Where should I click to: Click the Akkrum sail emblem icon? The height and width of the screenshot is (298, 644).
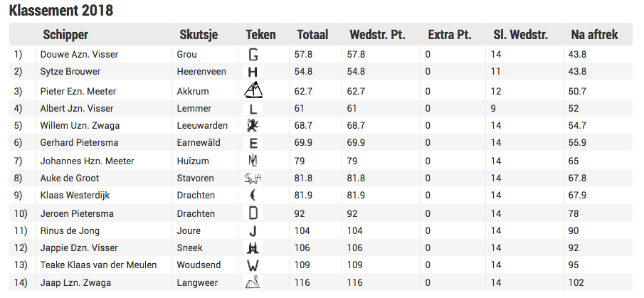point(253,90)
